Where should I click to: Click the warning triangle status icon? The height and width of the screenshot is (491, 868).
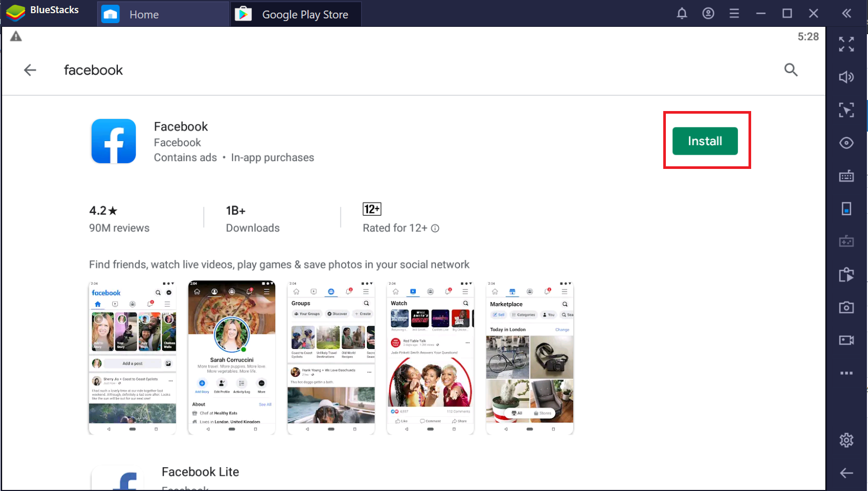click(x=16, y=36)
